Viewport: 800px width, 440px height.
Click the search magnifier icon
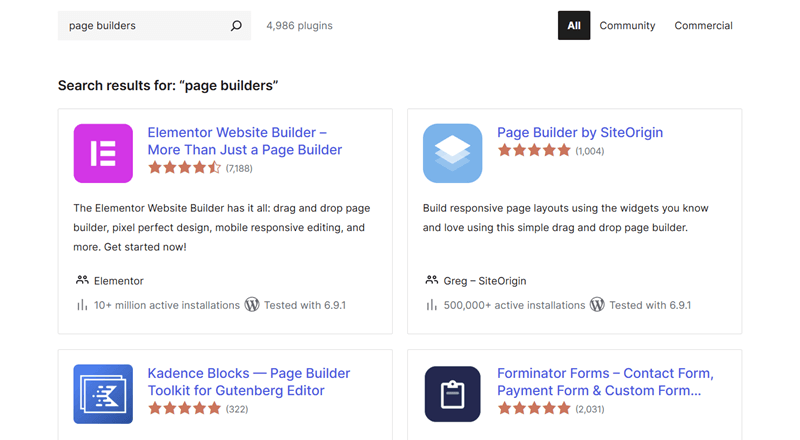click(x=236, y=26)
